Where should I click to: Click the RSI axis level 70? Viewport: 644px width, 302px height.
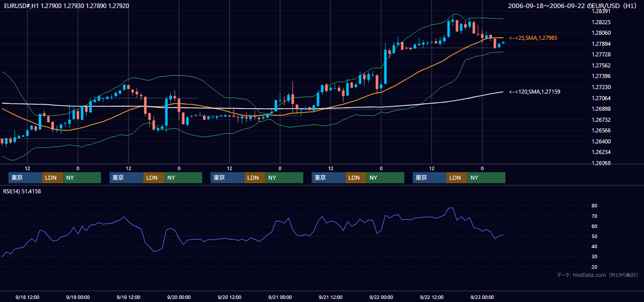pyautogui.click(x=595, y=216)
